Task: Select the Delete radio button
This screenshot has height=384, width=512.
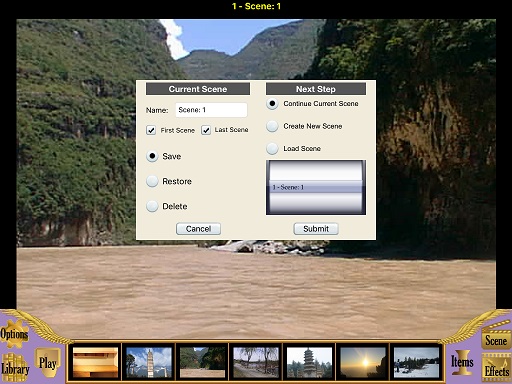Action: point(152,206)
